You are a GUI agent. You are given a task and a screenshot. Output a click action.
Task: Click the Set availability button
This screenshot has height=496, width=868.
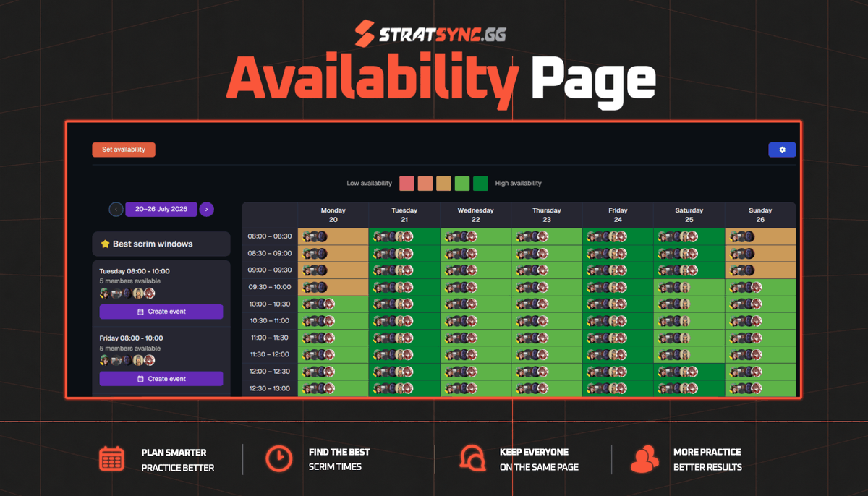pos(124,150)
